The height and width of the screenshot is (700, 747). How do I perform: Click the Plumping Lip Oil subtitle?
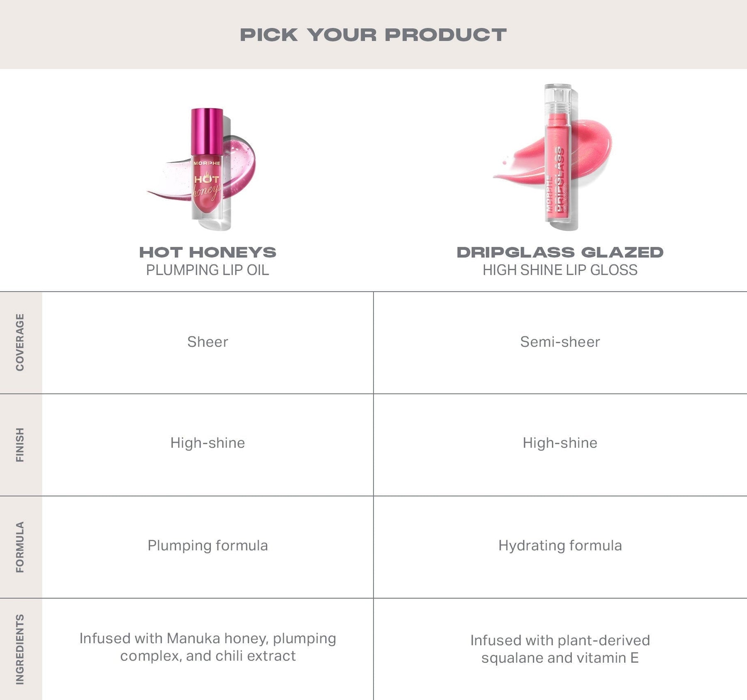coord(207,270)
